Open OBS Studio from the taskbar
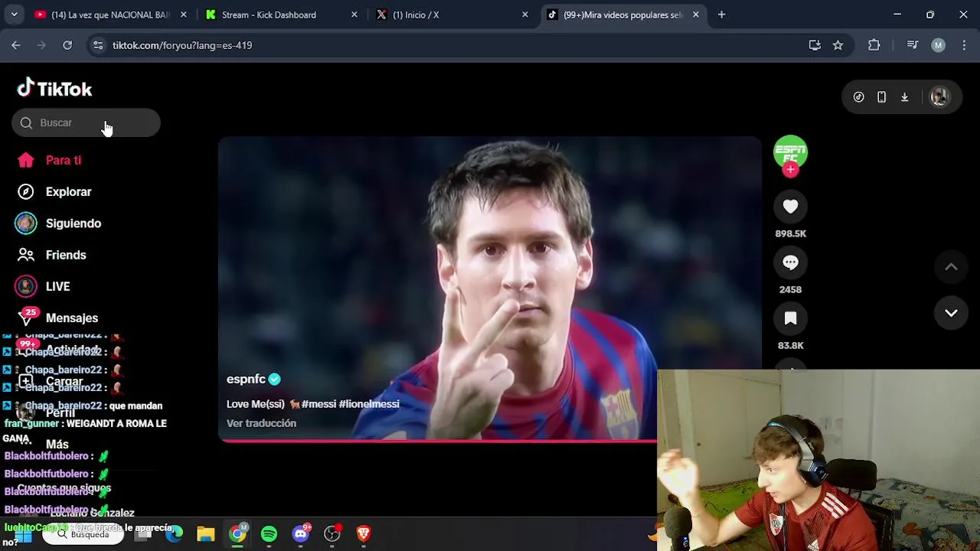Viewport: 980px width, 551px height. tap(332, 533)
